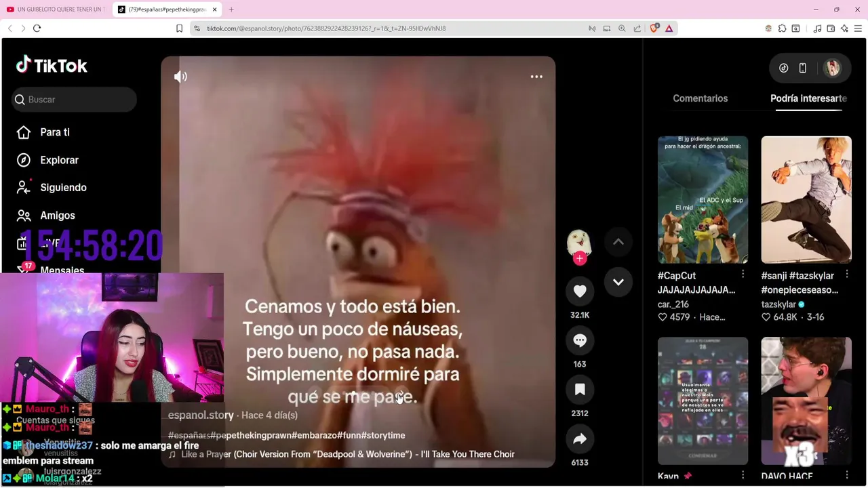Follow creator with red plus badge

pyautogui.click(x=580, y=258)
